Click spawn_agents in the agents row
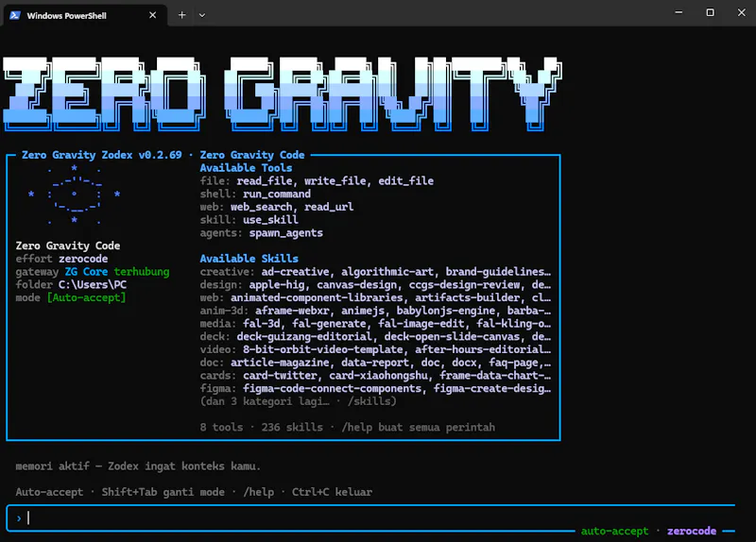This screenshot has height=542, width=756. 286,233
